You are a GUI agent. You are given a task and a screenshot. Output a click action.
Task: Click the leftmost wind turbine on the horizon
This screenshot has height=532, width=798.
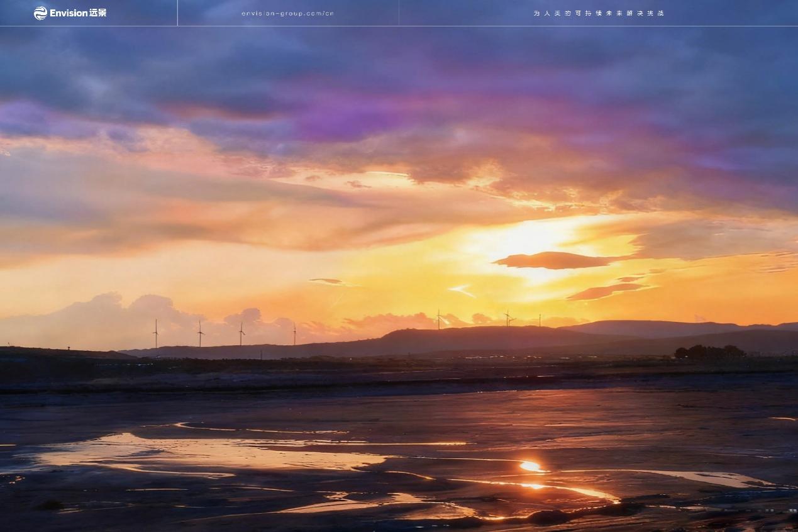click(155, 333)
